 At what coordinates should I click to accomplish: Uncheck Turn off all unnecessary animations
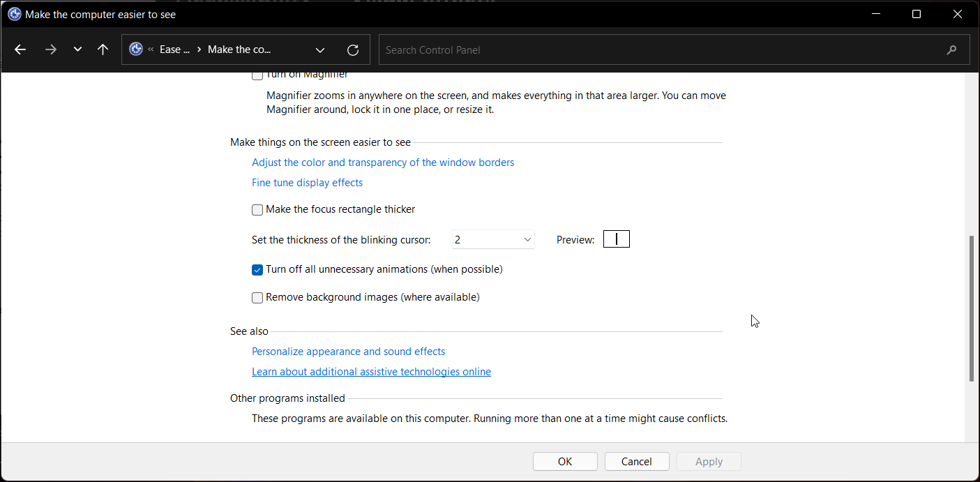(x=257, y=269)
